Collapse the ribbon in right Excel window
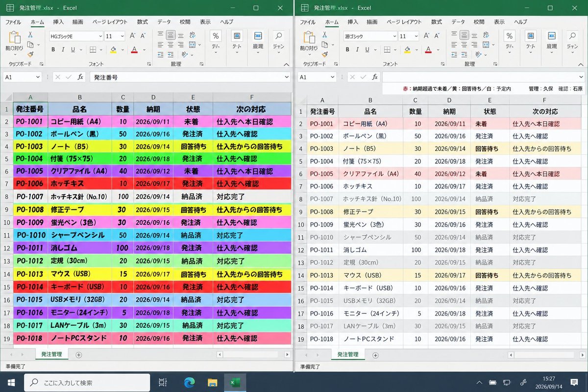Screen dimensions: 588x392 pos(581,64)
